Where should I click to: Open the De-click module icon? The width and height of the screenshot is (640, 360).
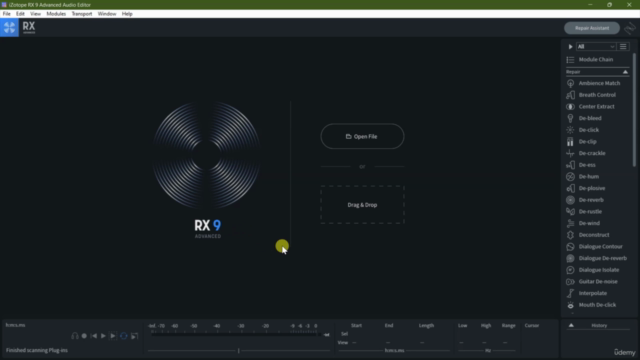click(x=570, y=130)
